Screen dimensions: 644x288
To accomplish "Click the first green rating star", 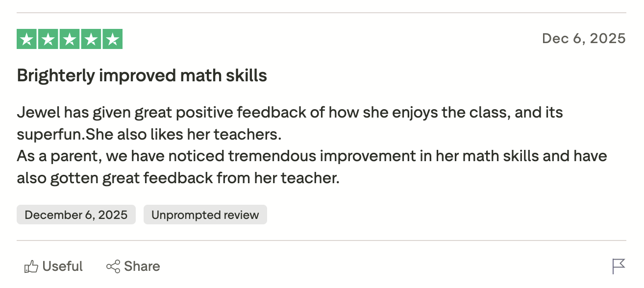I will 27,39.
